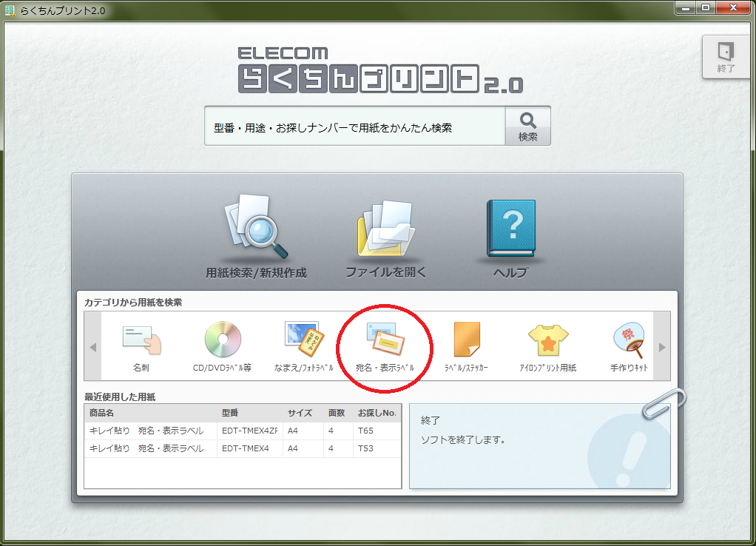Click the 商品名 column header
The width and height of the screenshot is (756, 546).
pyautogui.click(x=150, y=413)
